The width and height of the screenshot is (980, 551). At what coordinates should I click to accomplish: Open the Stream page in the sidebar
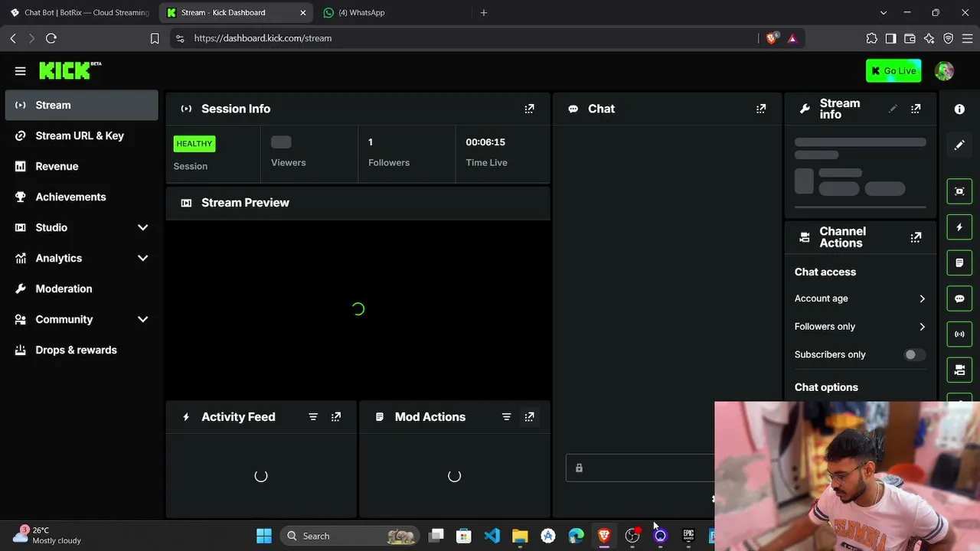81,105
